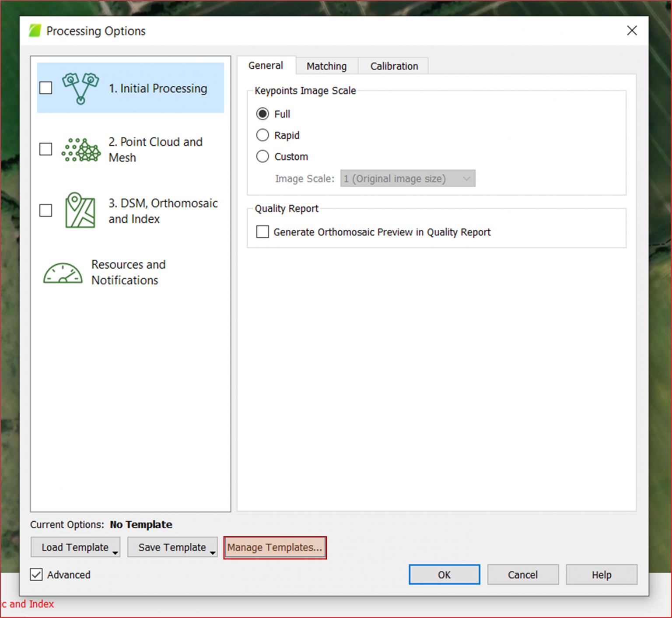
Task: Uncheck the Advanced option
Action: [36, 575]
